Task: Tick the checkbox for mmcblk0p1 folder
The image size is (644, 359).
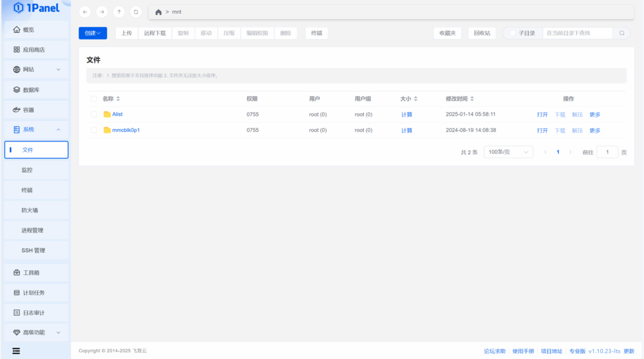Action: coord(94,130)
